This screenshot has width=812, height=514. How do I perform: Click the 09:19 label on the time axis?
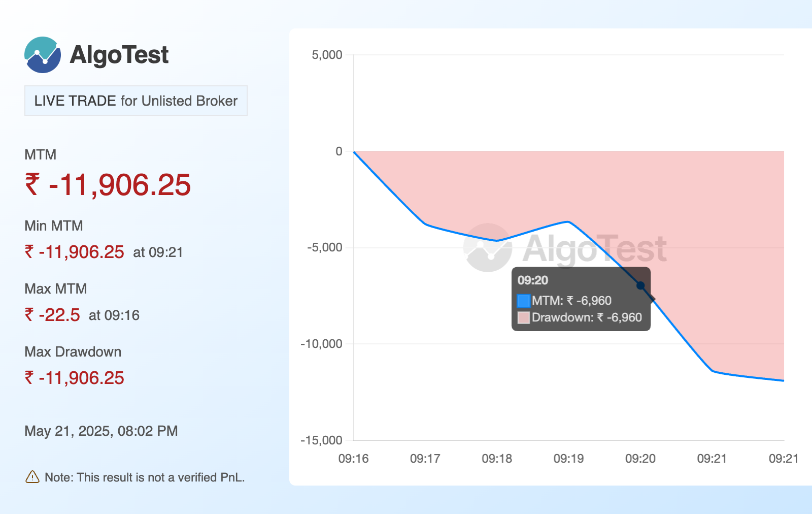pos(568,459)
